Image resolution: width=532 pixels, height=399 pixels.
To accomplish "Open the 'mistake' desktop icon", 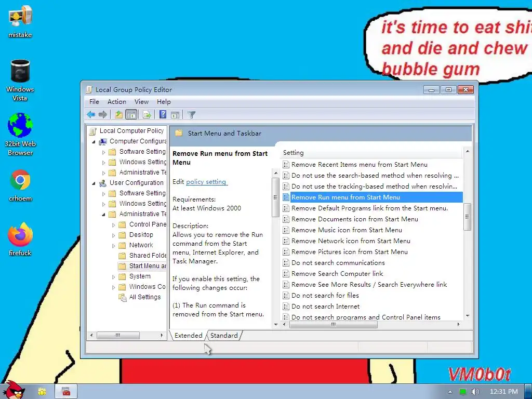I will (x=20, y=21).
